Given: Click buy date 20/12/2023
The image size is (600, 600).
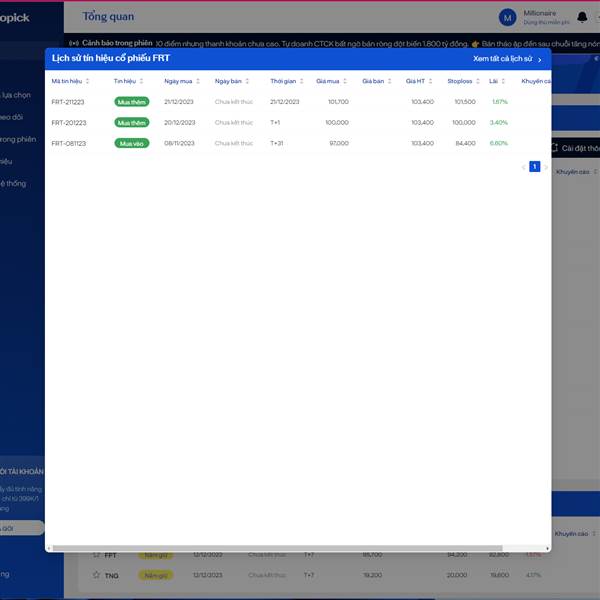Looking at the screenshot, I should pos(179,122).
